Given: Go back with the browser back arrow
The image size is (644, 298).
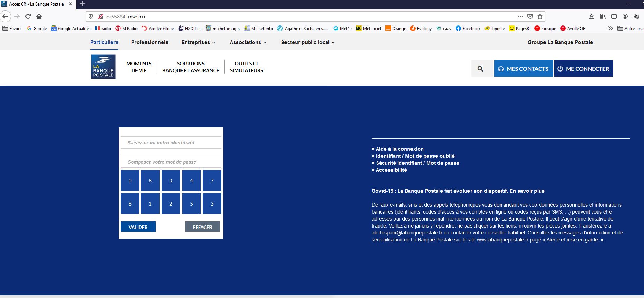Looking at the screenshot, I should coord(5,16).
